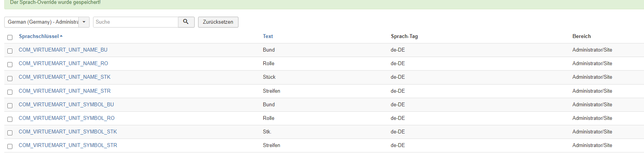Open the COM_VIRTUEMART_UNIT_SYMBOL_BU override
The width and height of the screenshot is (644, 161).
point(66,105)
